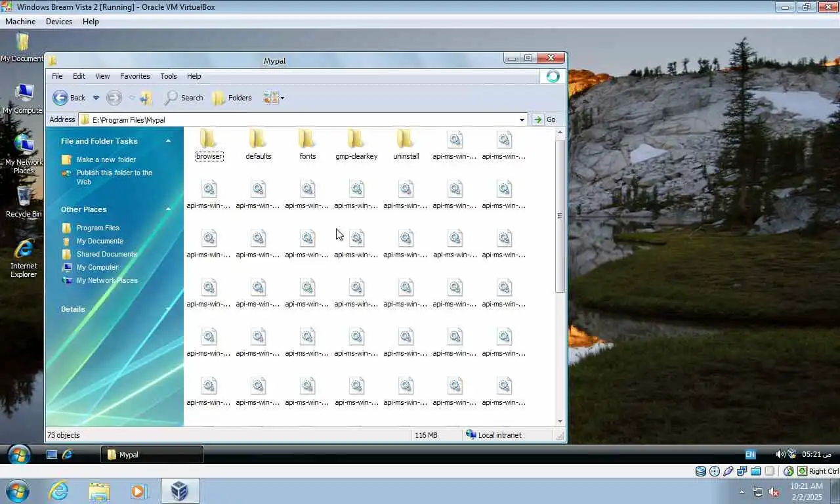840x504 pixels.
Task: Select My Documents desktop icon
Action: (x=22, y=48)
